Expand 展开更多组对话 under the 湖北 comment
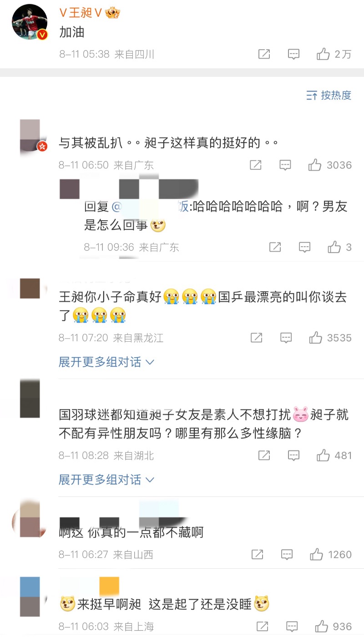The width and height of the screenshot is (364, 637). point(107,480)
